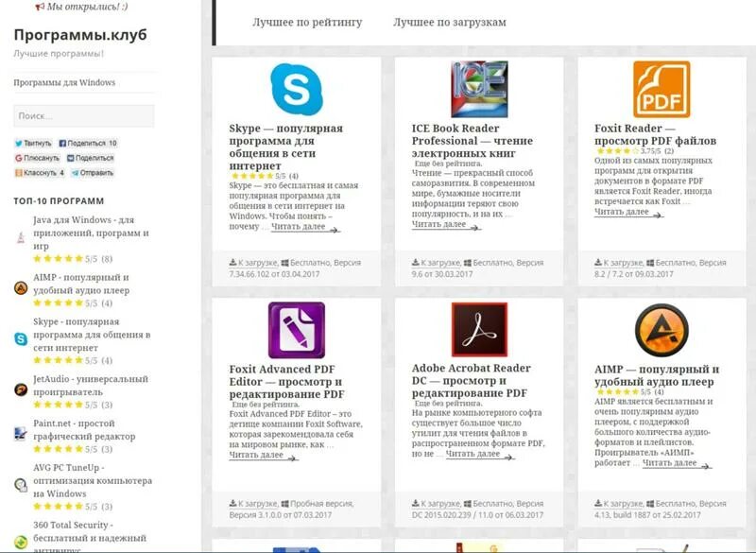Open 'Java для Windows' Top-10 link
756x553 pixels.
point(91,233)
